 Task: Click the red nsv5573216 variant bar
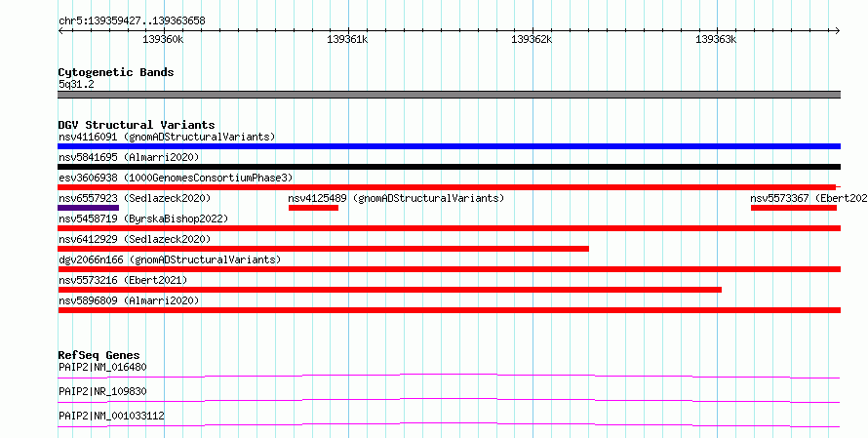tap(390, 290)
